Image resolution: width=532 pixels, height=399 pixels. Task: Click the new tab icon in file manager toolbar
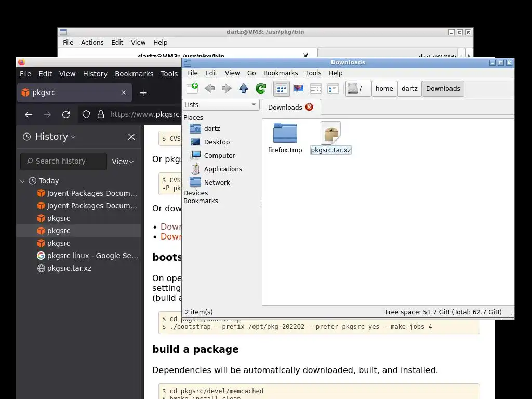tap(192, 88)
